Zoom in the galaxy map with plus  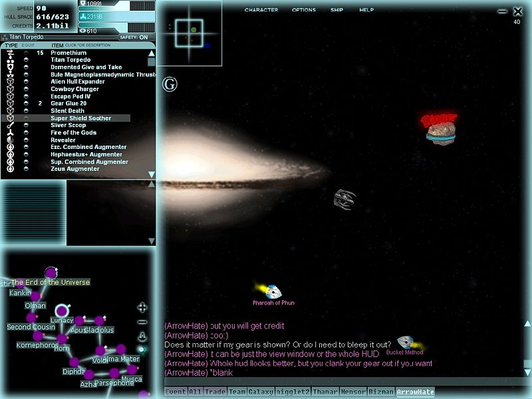point(142,307)
